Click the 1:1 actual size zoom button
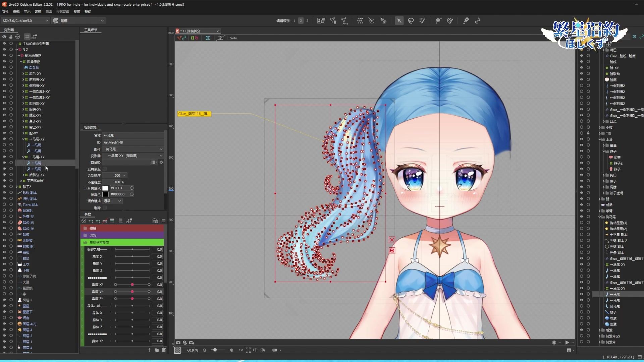 tap(241, 350)
